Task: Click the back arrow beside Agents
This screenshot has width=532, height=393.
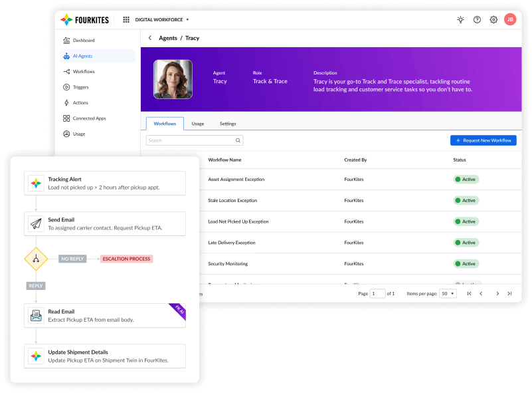Action: 150,38
